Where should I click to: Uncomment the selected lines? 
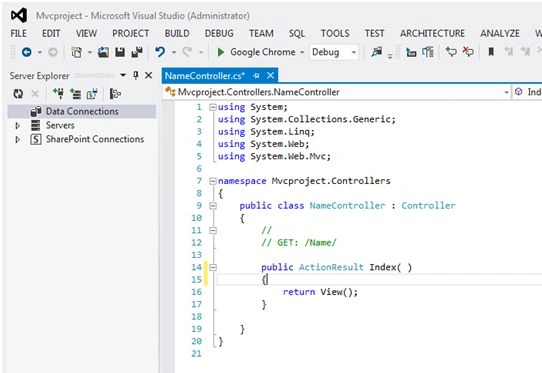[x=468, y=52]
